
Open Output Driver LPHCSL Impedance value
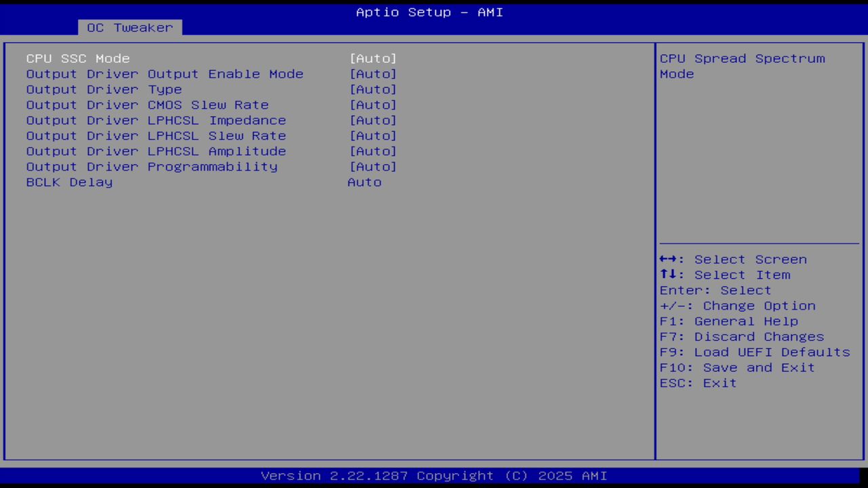(372, 121)
